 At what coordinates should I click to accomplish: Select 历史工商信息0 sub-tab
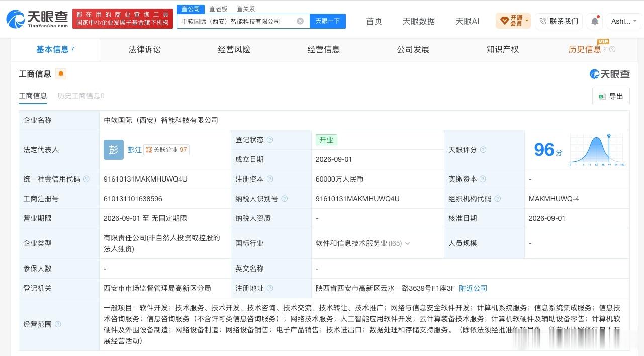point(81,96)
